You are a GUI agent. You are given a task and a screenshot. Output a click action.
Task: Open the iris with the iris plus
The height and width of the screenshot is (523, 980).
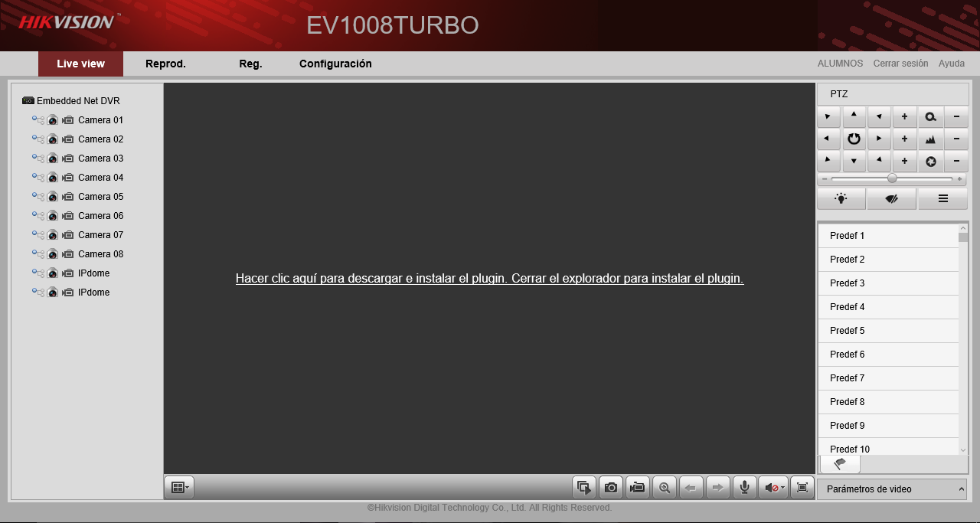pos(904,162)
